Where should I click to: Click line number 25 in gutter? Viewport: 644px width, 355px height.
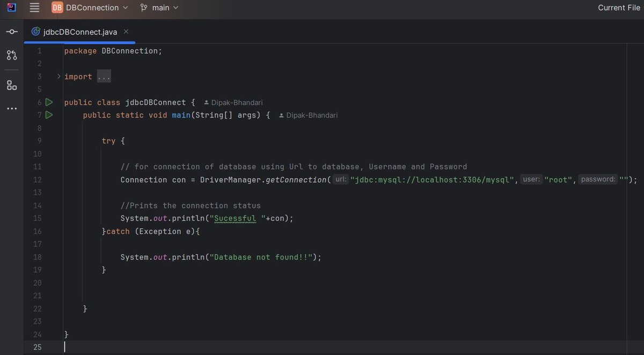pos(38,347)
